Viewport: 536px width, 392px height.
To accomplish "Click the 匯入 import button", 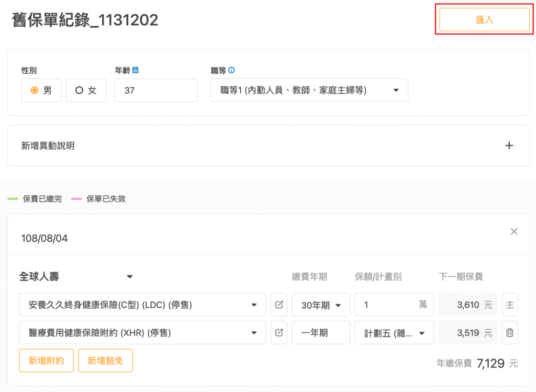I will [x=484, y=20].
